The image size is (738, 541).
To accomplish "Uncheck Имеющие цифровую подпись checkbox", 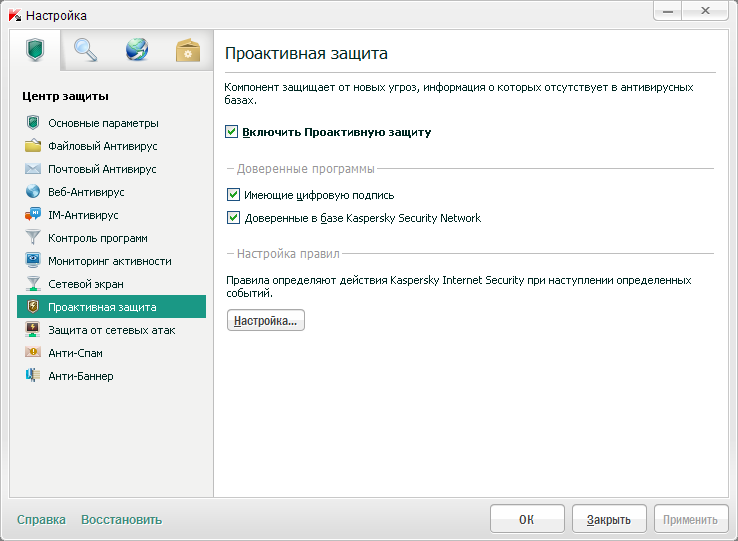I will pos(234,195).
